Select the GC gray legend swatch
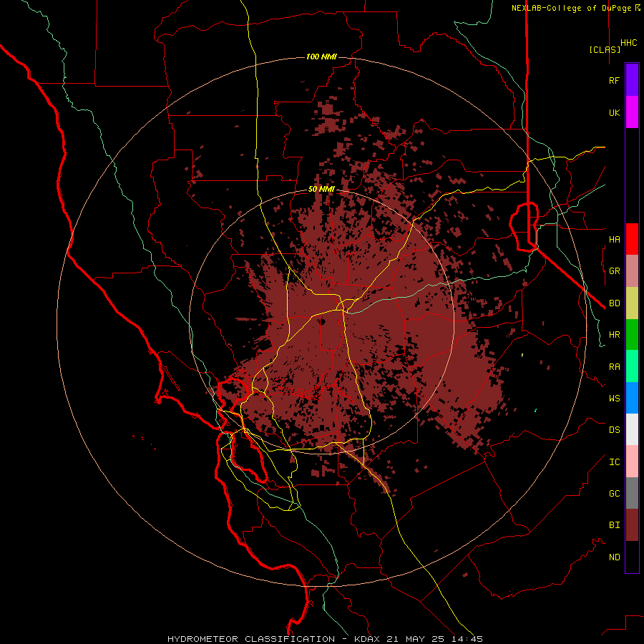 [x=632, y=493]
